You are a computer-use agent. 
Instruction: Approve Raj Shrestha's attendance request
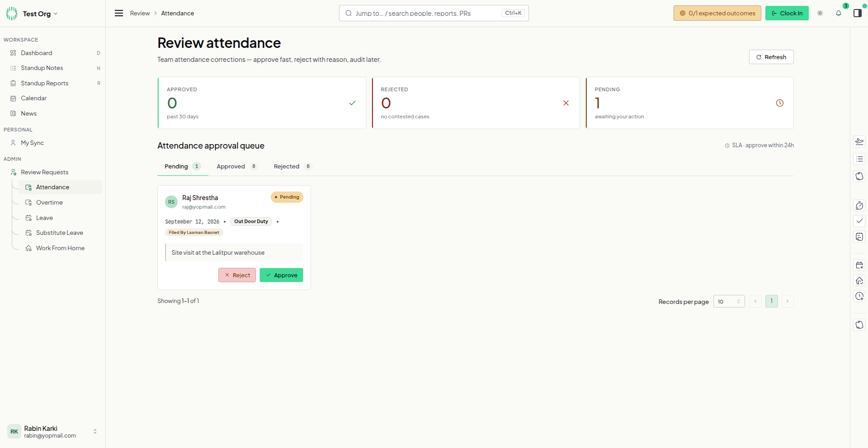(281, 275)
